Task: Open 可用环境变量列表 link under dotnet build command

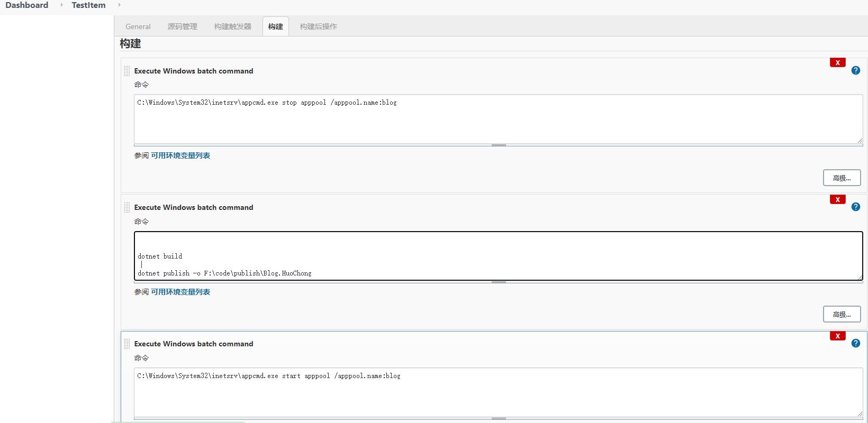Action: [180, 292]
